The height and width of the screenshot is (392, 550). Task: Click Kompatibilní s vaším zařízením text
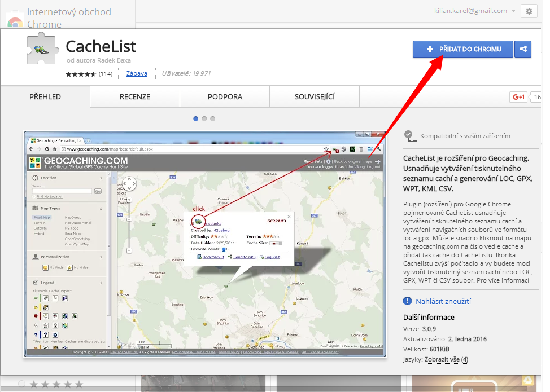point(465,136)
